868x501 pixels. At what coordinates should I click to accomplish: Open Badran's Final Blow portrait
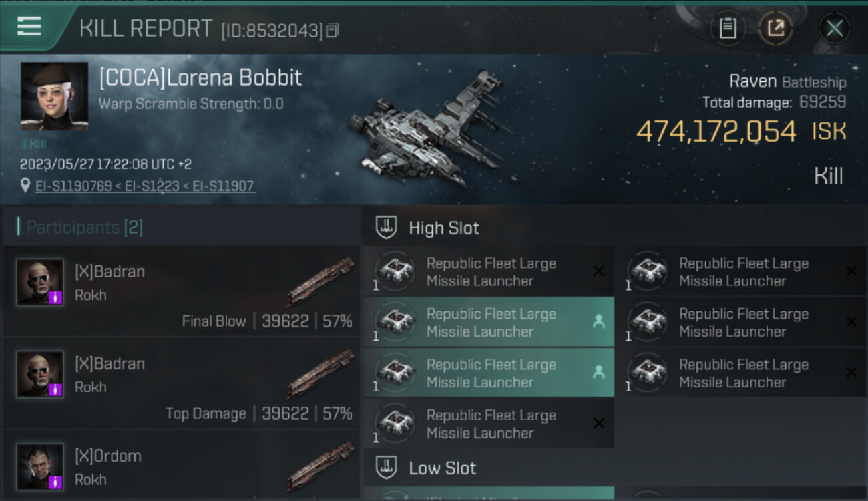40,282
